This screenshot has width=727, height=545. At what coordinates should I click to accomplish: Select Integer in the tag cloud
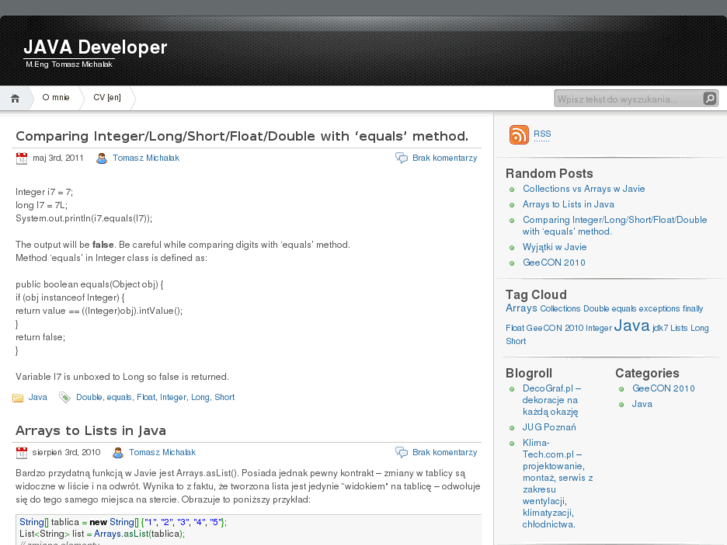pos(599,328)
